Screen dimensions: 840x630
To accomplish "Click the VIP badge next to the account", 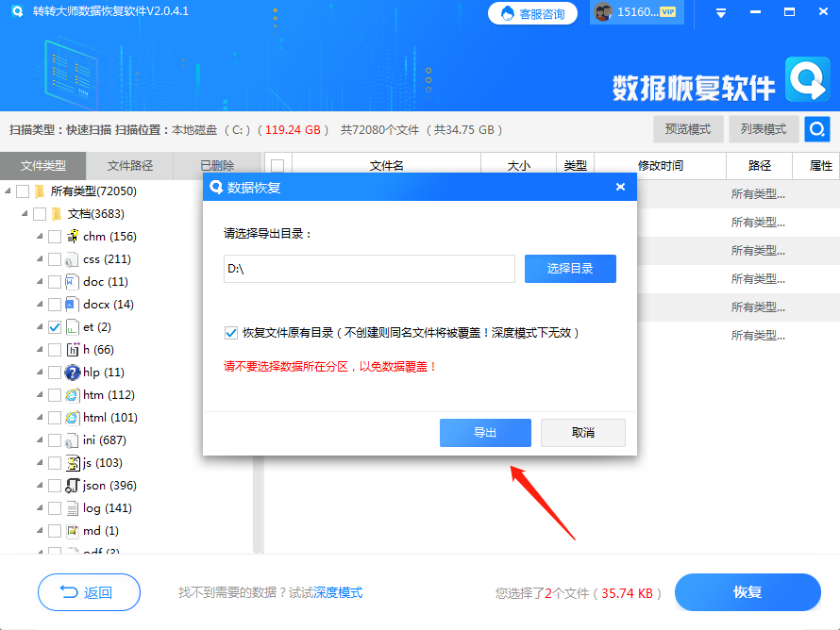I will 667,12.
